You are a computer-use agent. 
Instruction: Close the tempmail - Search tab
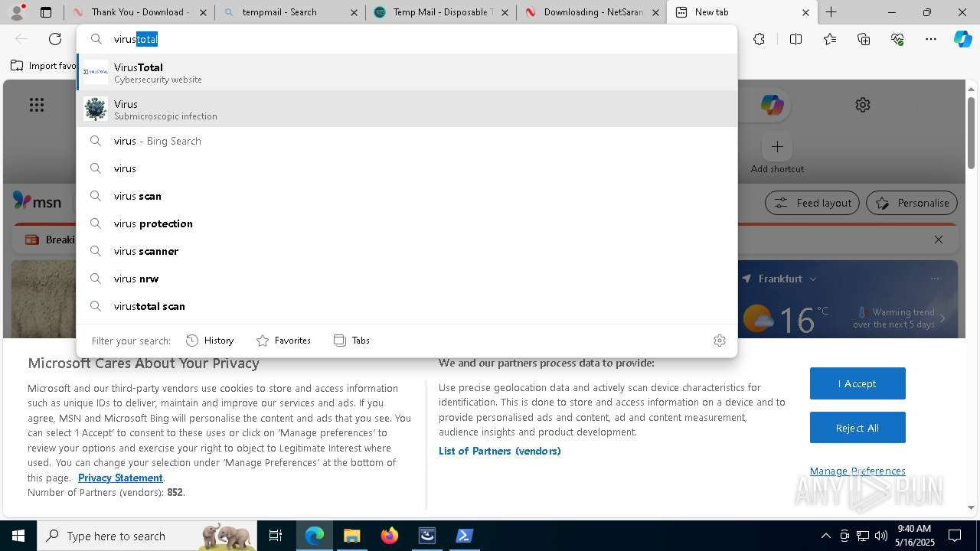(x=353, y=12)
